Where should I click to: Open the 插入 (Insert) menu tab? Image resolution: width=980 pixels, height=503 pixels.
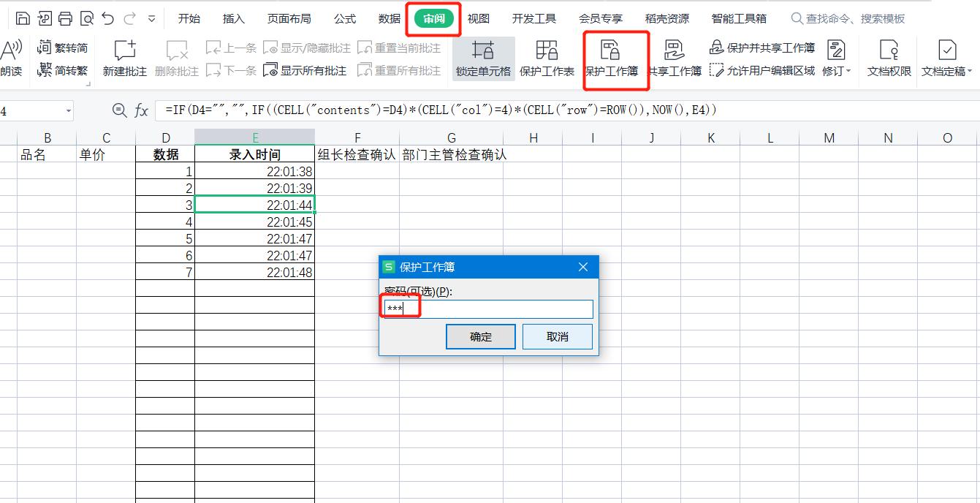click(x=232, y=18)
